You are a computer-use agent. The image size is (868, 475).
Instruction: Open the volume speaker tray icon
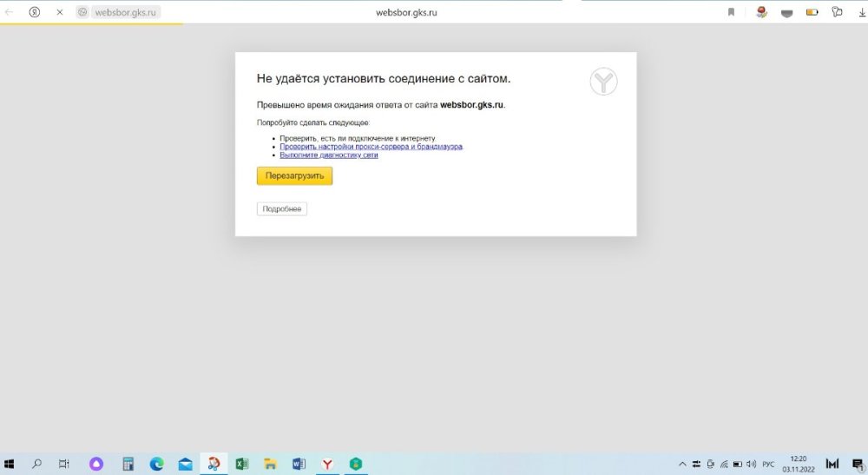751,464
